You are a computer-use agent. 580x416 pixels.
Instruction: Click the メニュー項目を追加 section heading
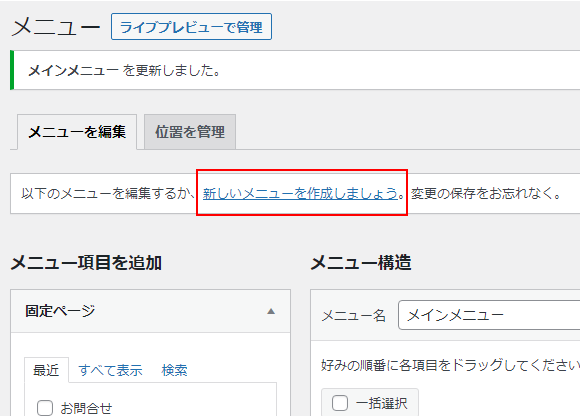[x=86, y=263]
